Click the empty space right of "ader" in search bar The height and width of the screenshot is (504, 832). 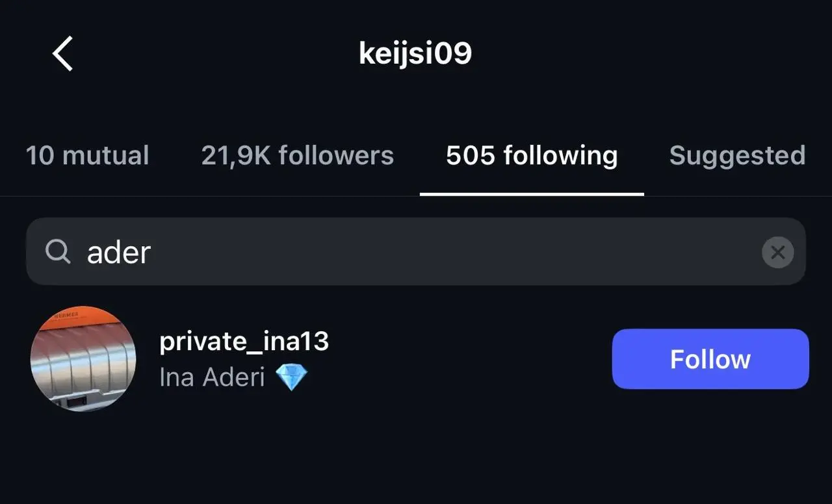tap(455, 252)
